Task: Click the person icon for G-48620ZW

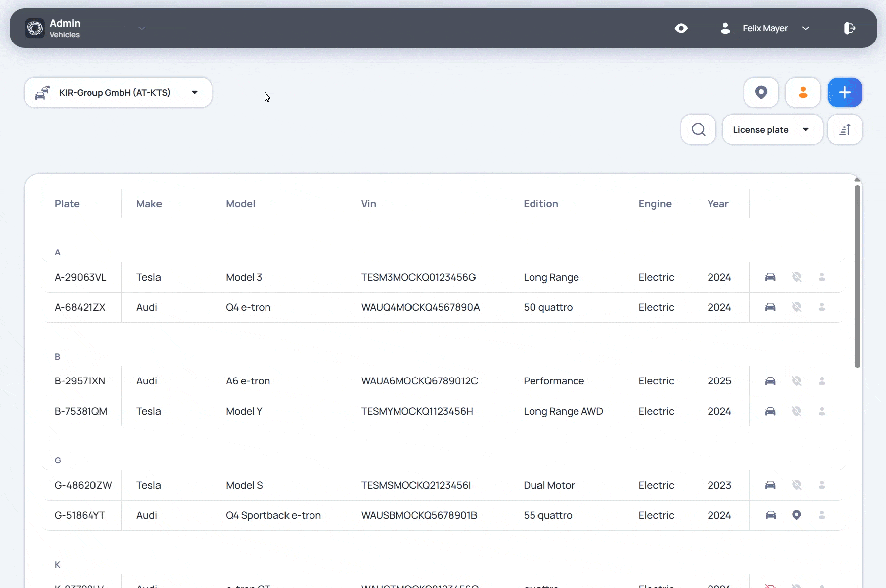Action: 822,485
